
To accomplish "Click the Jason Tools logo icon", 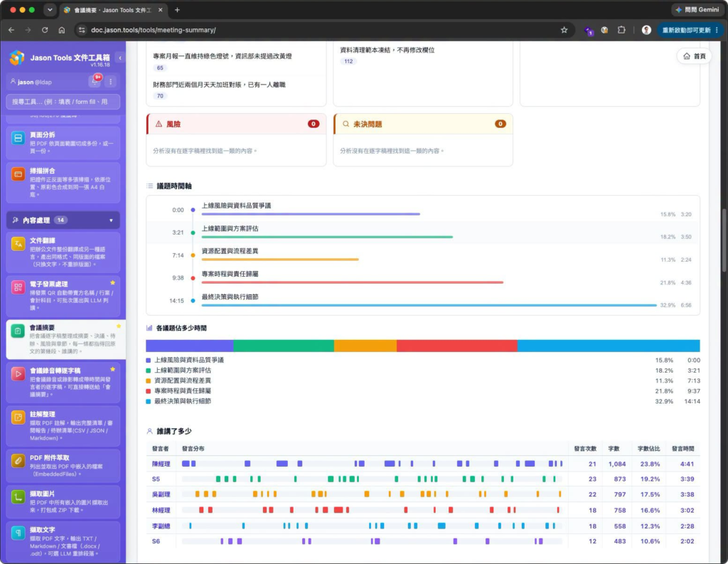I will (17, 58).
